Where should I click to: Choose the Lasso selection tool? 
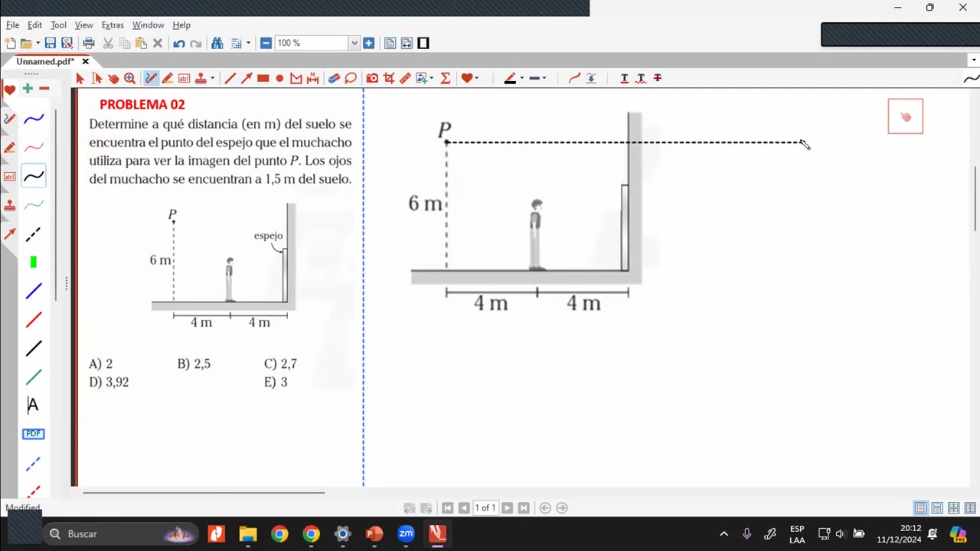351,78
